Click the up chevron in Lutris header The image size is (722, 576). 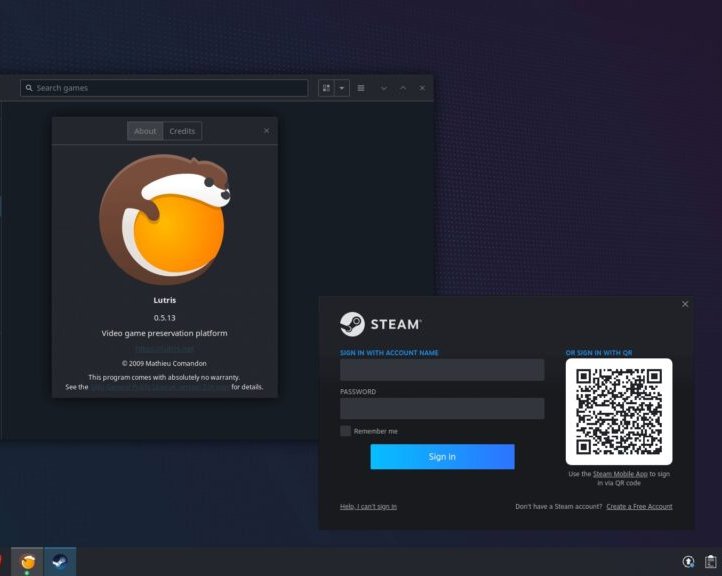pyautogui.click(x=403, y=88)
